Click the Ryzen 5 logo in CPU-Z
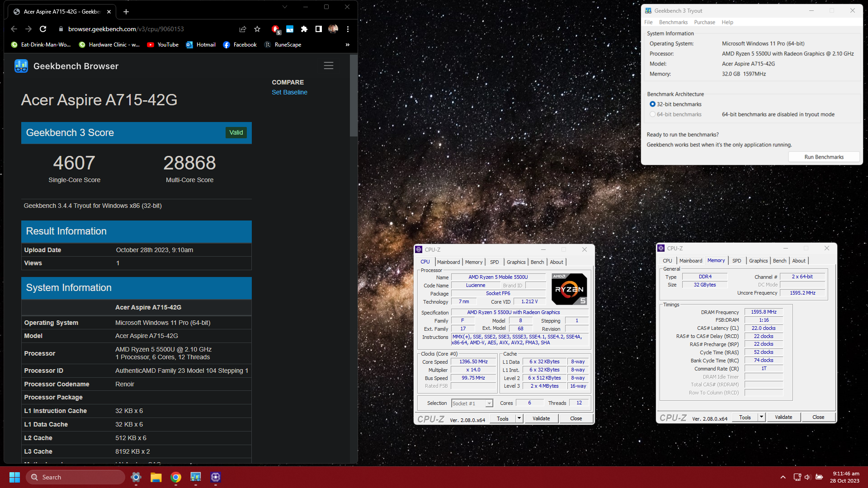 coord(569,289)
